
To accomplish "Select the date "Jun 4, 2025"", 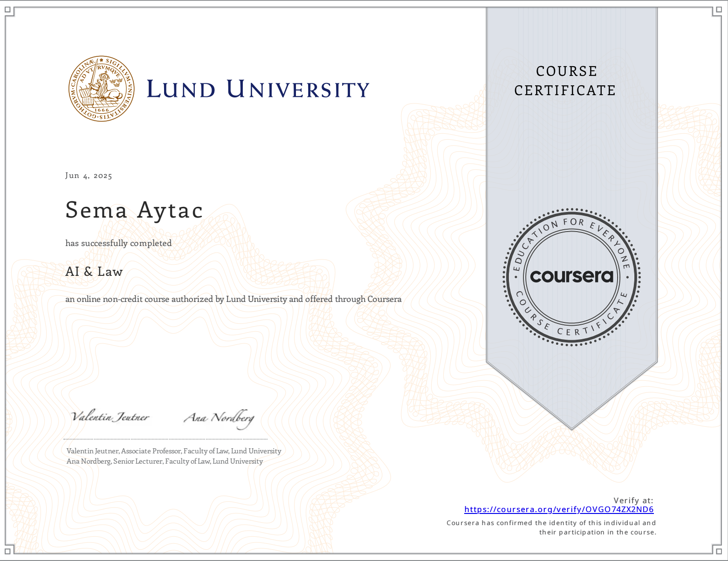I will (89, 176).
